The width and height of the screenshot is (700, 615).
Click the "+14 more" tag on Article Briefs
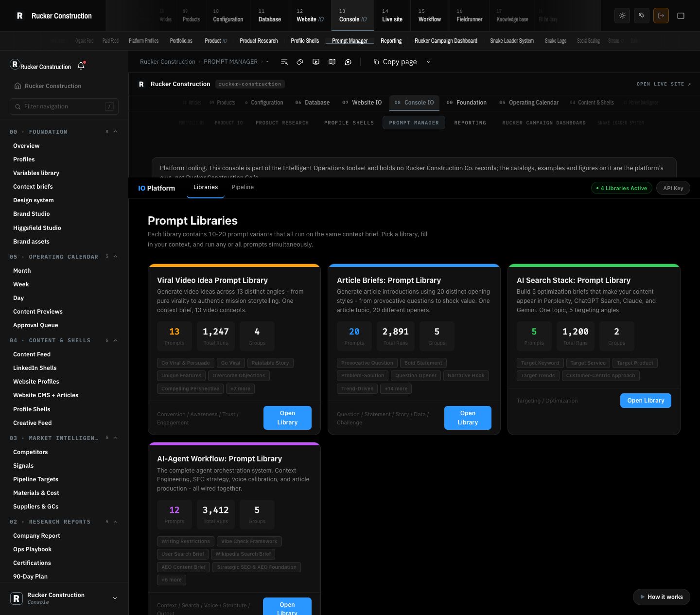pyautogui.click(x=396, y=389)
